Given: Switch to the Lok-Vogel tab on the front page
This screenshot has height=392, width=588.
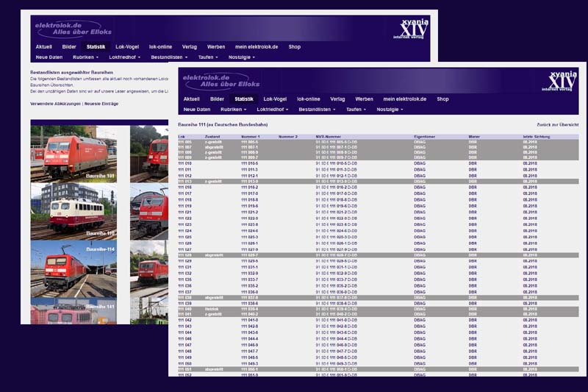Looking at the screenshot, I should pyautogui.click(x=276, y=99).
